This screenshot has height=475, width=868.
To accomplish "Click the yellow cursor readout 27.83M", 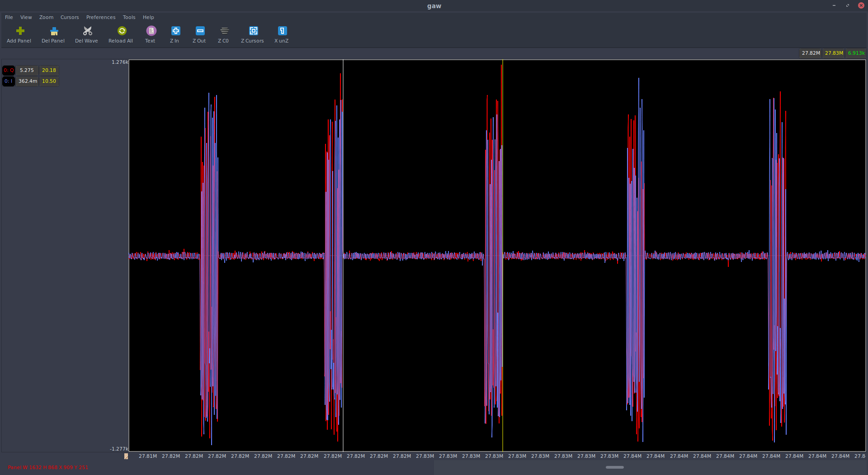I will click(834, 53).
